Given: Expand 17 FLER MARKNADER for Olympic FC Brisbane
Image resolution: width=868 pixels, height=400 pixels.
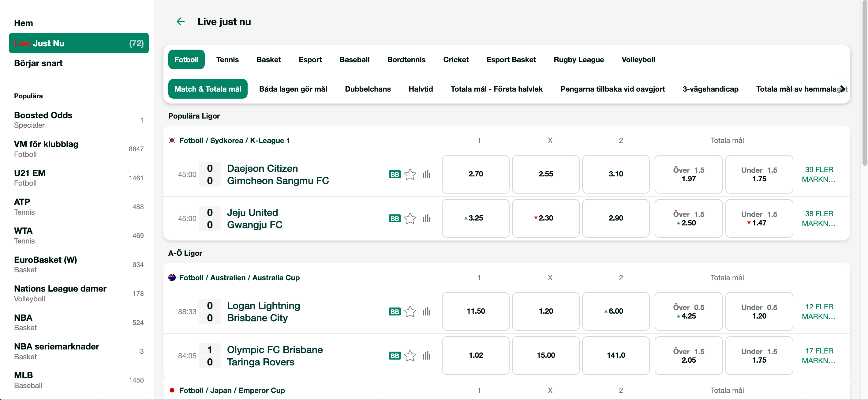Looking at the screenshot, I should [x=819, y=356].
